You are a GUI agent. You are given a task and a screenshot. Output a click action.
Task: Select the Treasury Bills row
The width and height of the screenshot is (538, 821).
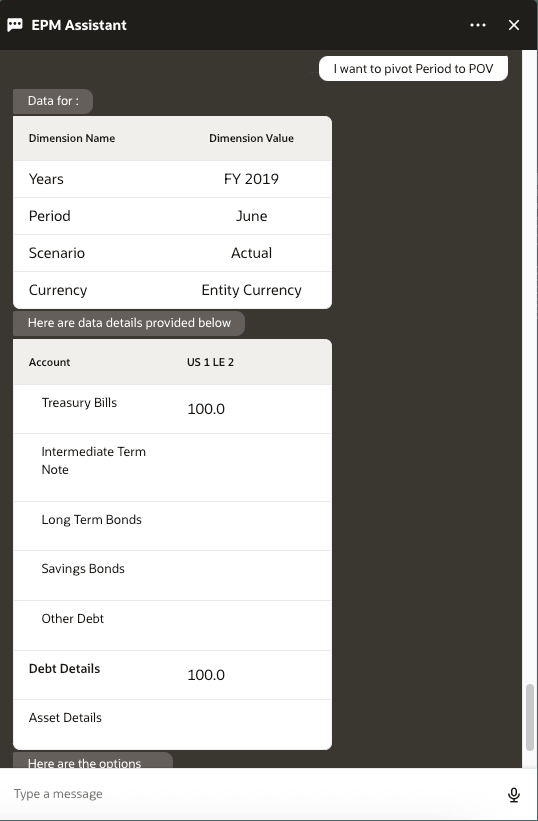coord(172,409)
